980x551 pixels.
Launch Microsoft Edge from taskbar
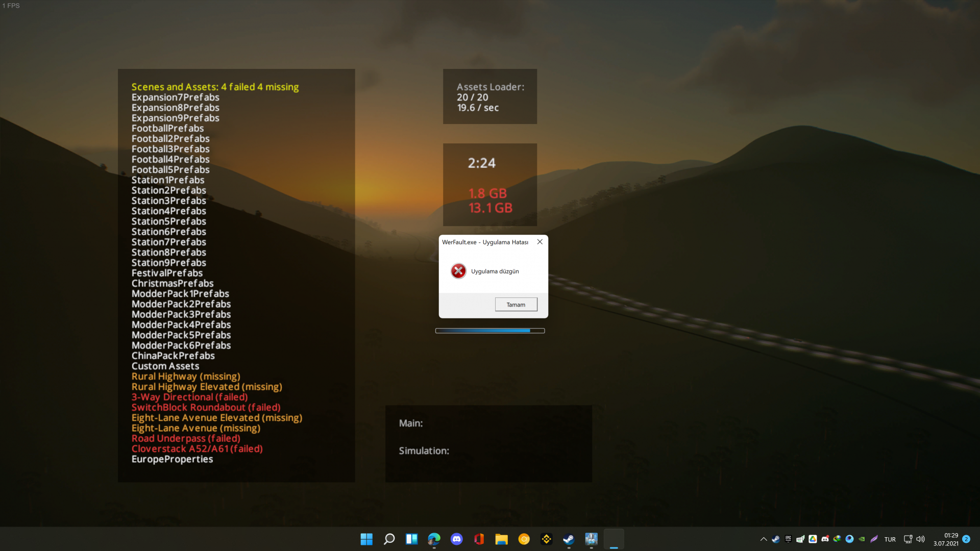(434, 539)
